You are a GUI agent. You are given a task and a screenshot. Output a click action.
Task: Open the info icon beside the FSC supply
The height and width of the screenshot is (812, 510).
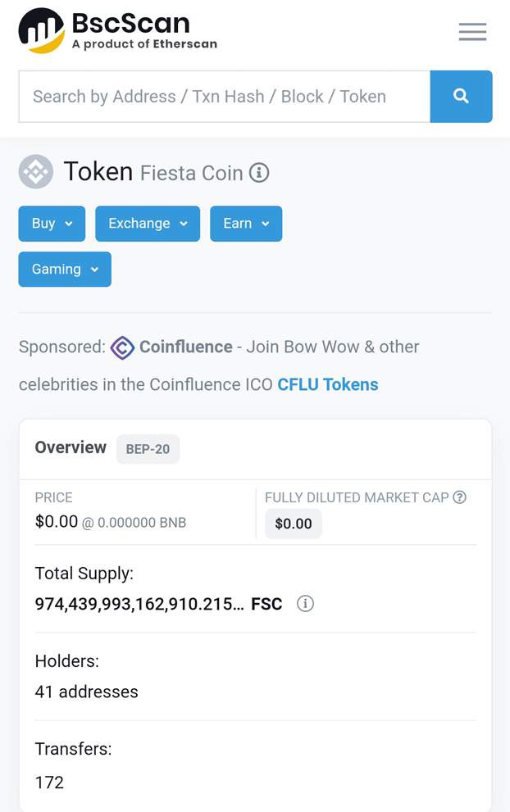click(305, 604)
